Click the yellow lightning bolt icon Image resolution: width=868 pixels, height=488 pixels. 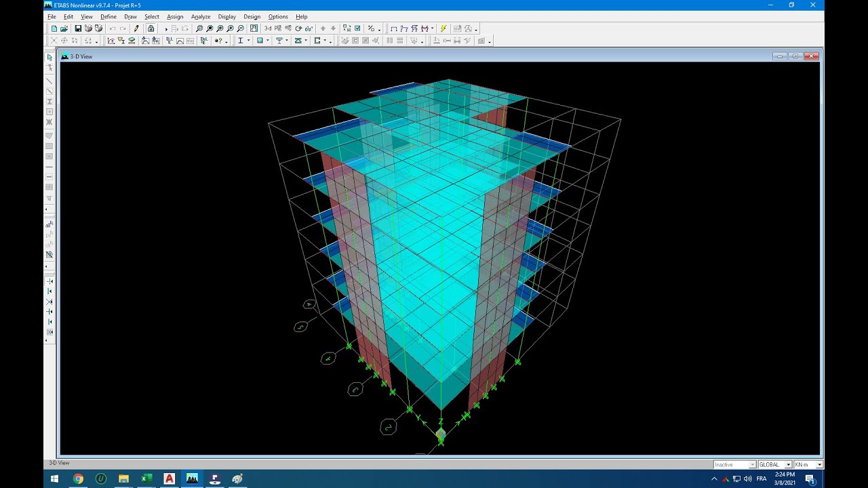443,28
